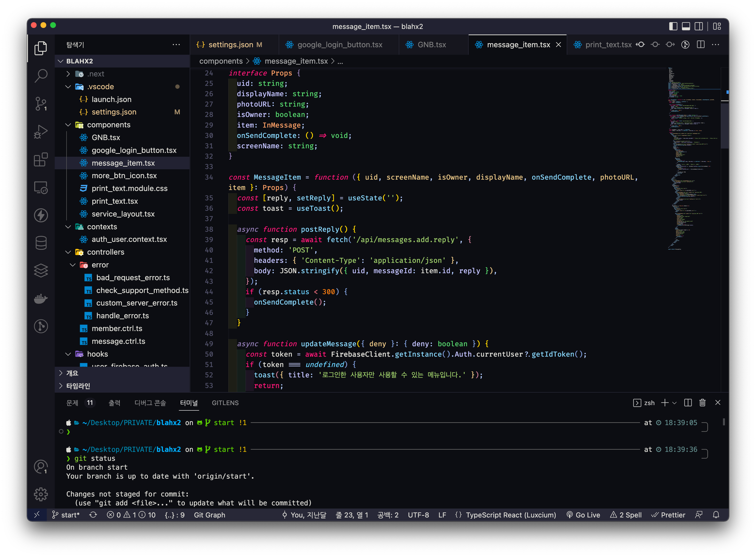Split the editor to the right
The width and height of the screenshot is (756, 557).
(701, 45)
